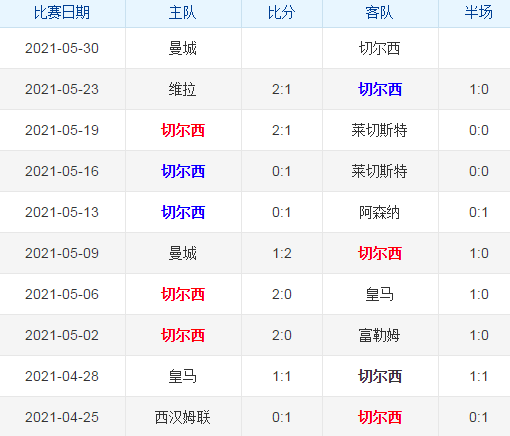Click score 2:1 in 2021-05-23 row
This screenshot has width=510, height=436.
click(281, 89)
